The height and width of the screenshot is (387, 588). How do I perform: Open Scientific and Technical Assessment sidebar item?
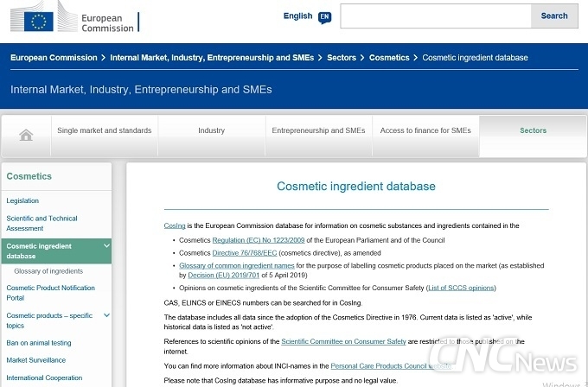[x=42, y=223]
